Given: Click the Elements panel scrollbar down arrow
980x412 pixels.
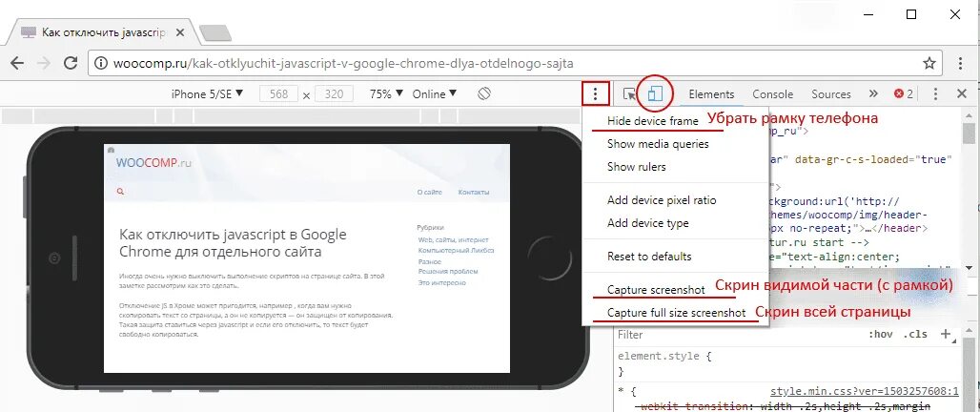Looking at the screenshot, I should (969, 268).
